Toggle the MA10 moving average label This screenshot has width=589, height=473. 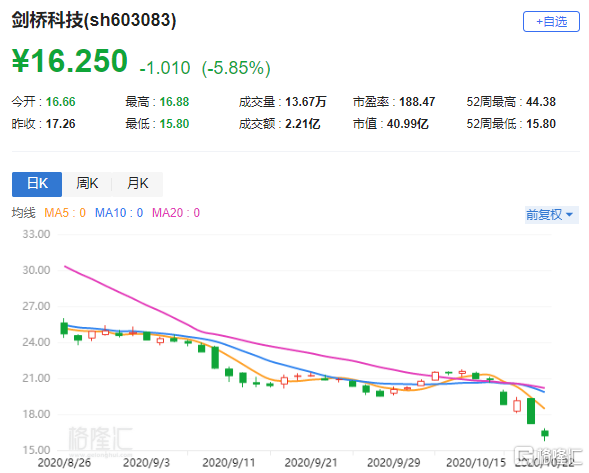[119, 213]
